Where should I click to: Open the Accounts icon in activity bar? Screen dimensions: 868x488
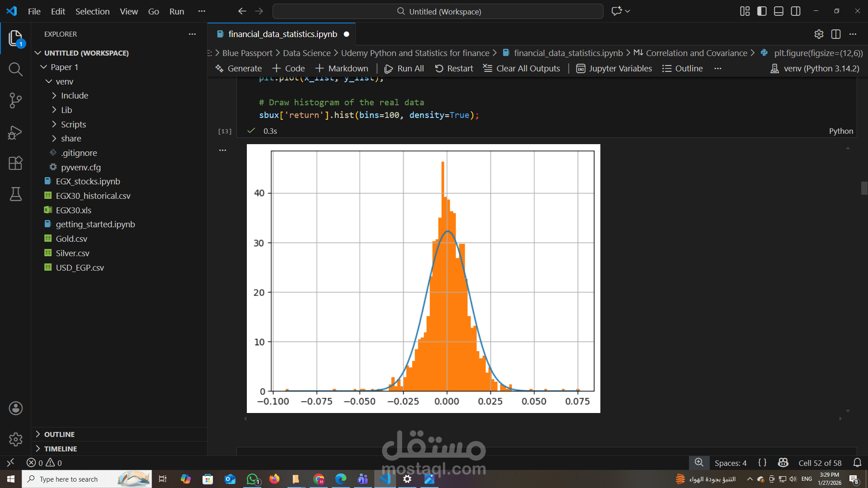click(x=15, y=408)
